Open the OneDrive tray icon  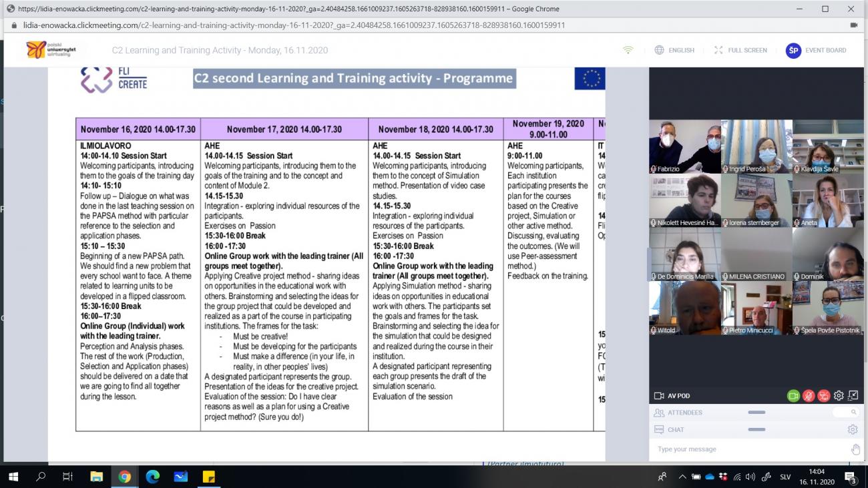710,477
